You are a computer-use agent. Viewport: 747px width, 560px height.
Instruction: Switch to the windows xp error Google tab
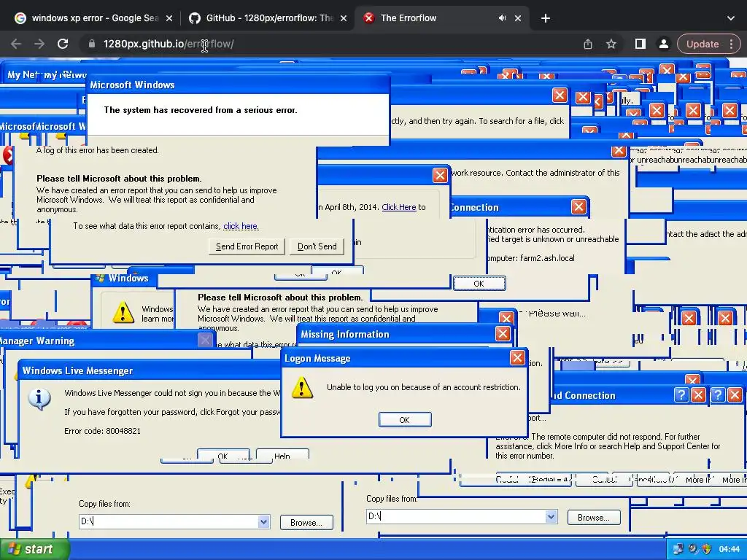(x=93, y=18)
